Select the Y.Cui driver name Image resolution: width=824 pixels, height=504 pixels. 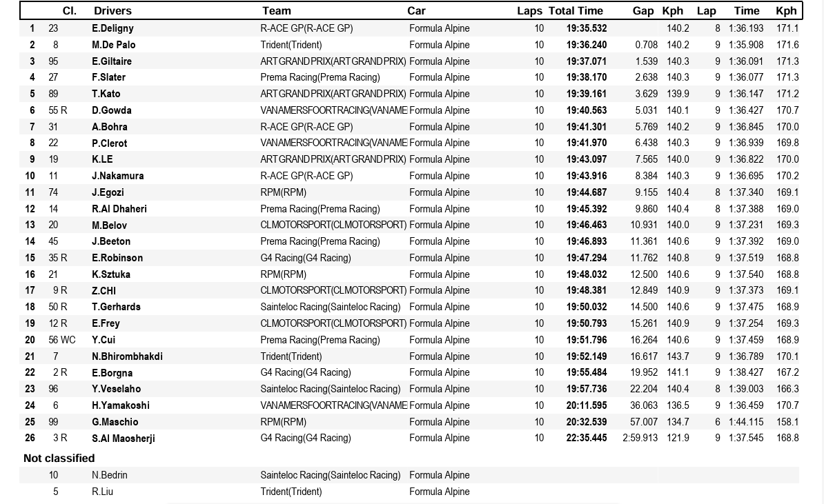104,340
